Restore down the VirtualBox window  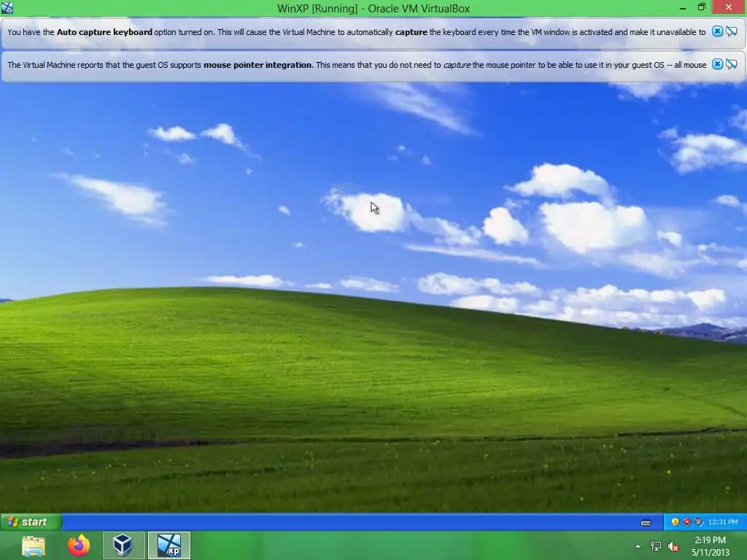(x=702, y=7)
